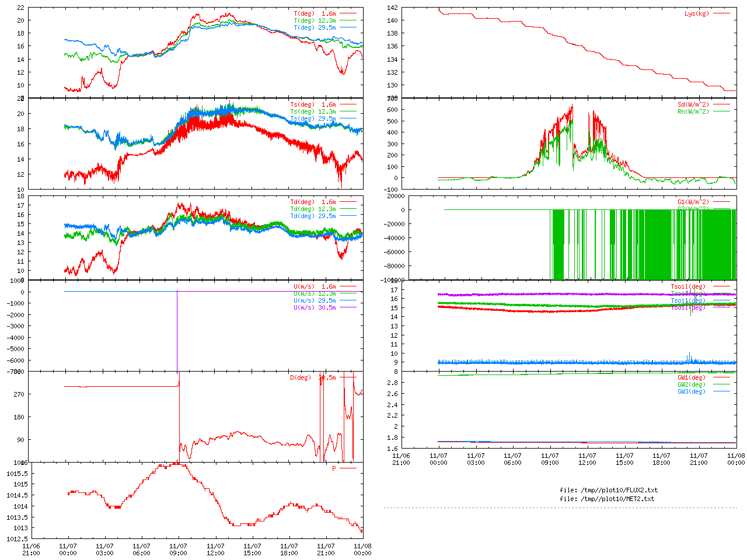Select the 'Ts(deg) 12.3m' legend entry

coord(313,111)
